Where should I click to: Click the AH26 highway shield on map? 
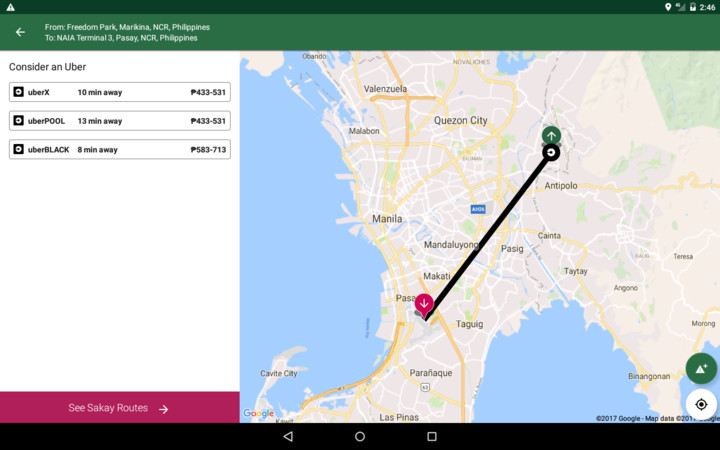478,209
